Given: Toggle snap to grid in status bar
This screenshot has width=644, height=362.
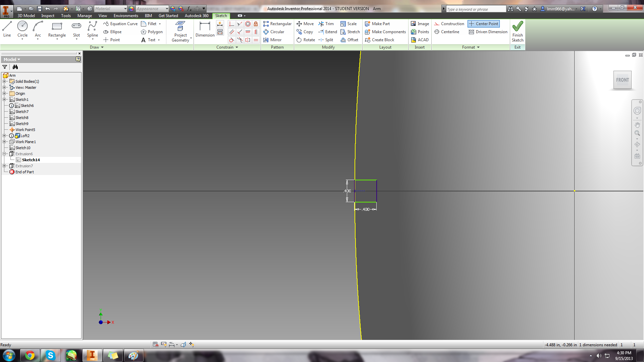Looking at the screenshot, I should pos(155,344).
